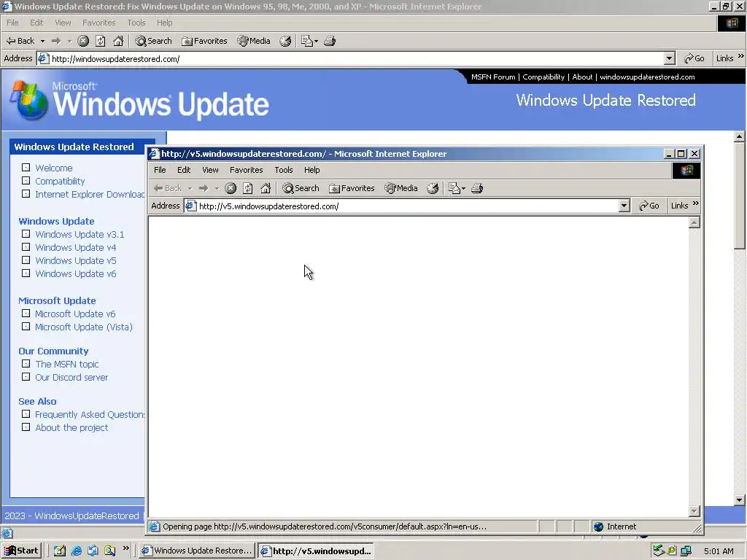Viewport: 747px width, 560px height.
Task: Click scroll down arrow of main page scrollbar
Action: pyautogui.click(x=740, y=500)
